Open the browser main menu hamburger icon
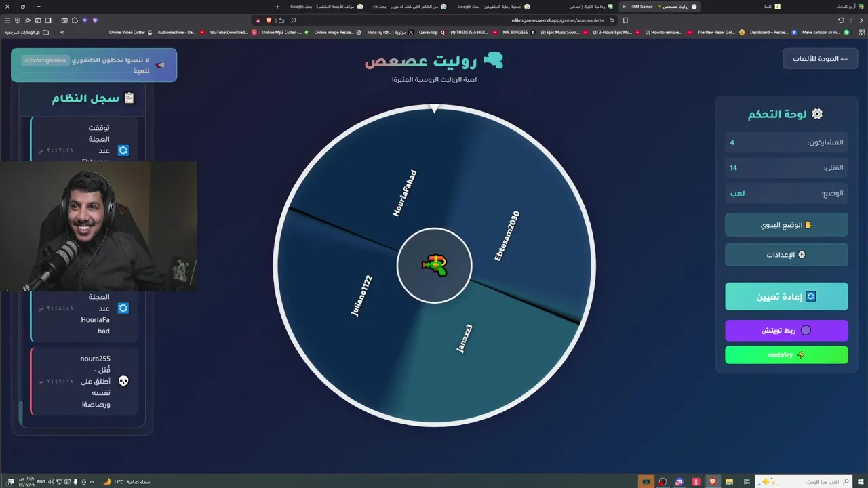Viewport: 868px width, 488px height. (7, 20)
